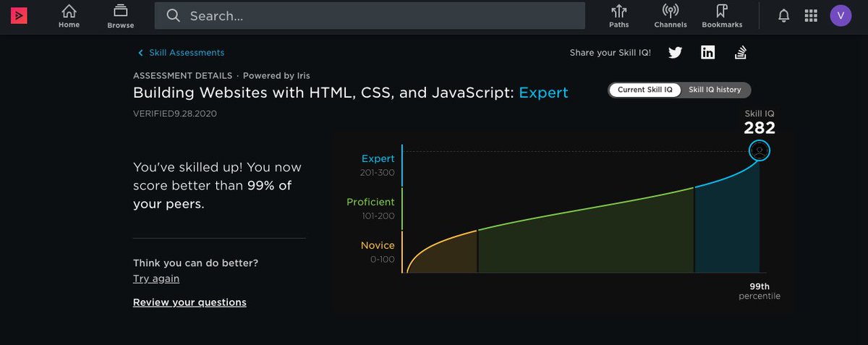This screenshot has height=345, width=868.
Task: Share Skill IQ on Stack Overflow
Action: click(740, 52)
